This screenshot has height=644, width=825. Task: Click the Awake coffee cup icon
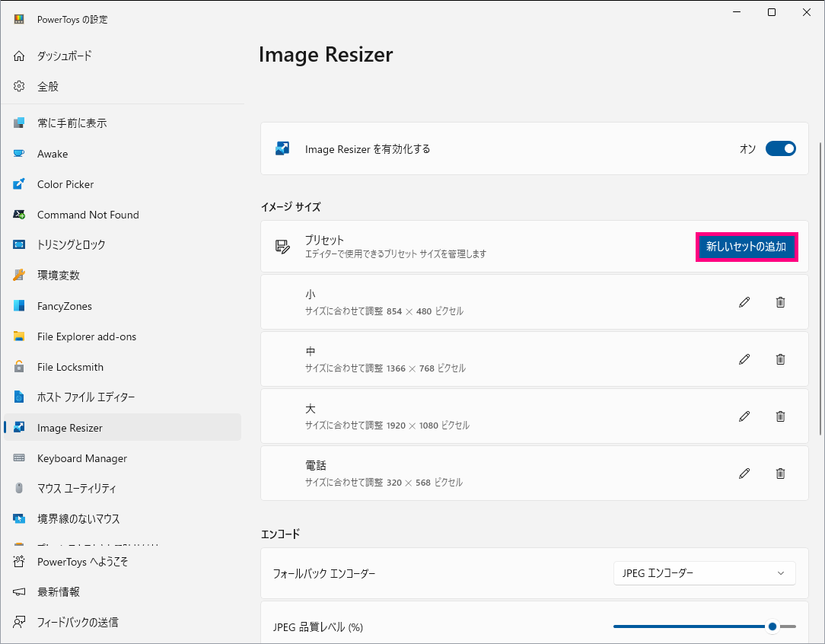19,154
